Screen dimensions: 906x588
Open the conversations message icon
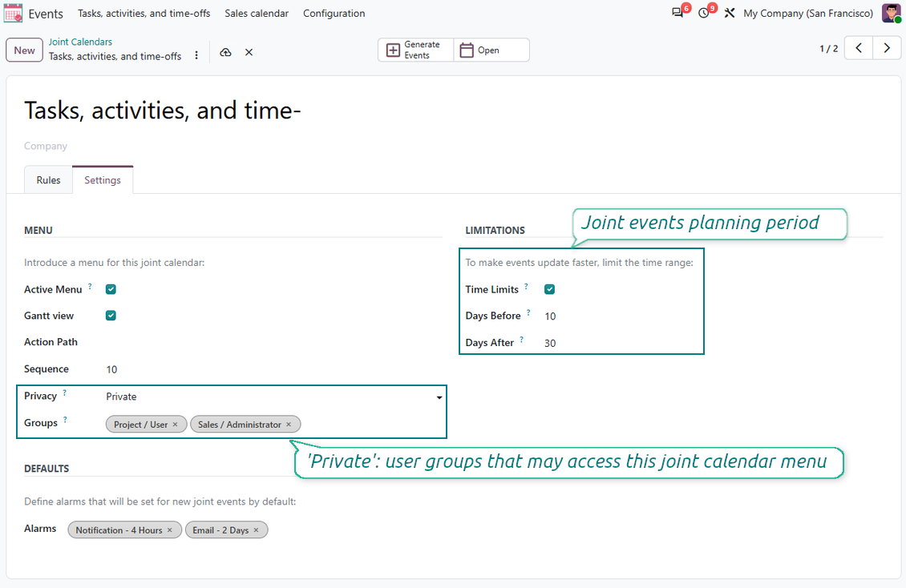pos(677,13)
